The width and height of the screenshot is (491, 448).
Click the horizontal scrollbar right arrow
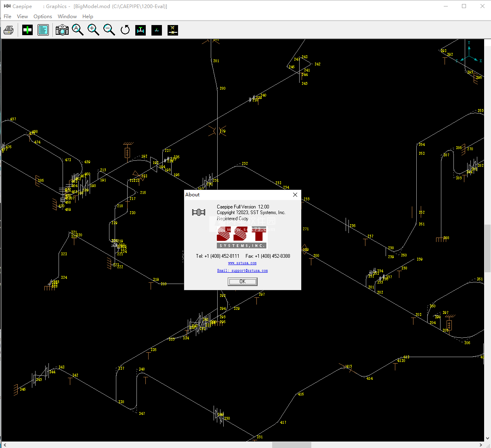[481, 445]
